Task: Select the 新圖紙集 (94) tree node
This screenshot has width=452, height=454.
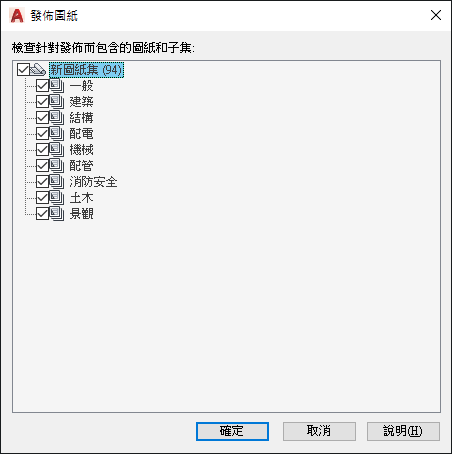Action: 87,70
